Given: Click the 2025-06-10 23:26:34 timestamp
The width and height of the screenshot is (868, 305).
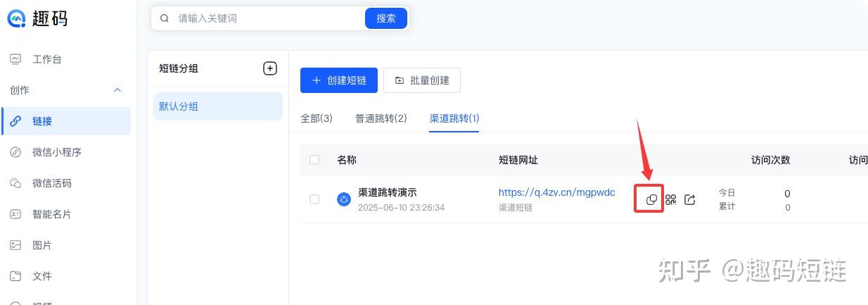Looking at the screenshot, I should 401,208.
